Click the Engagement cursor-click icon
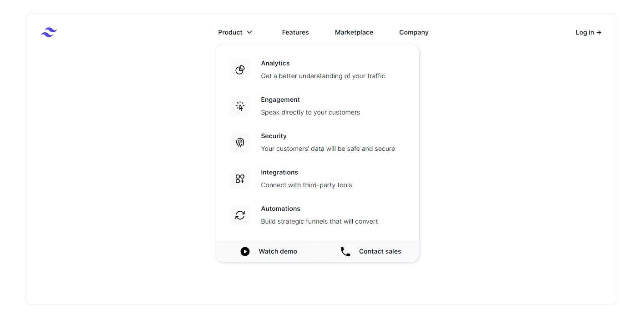The height and width of the screenshot is (319, 644). 240,106
